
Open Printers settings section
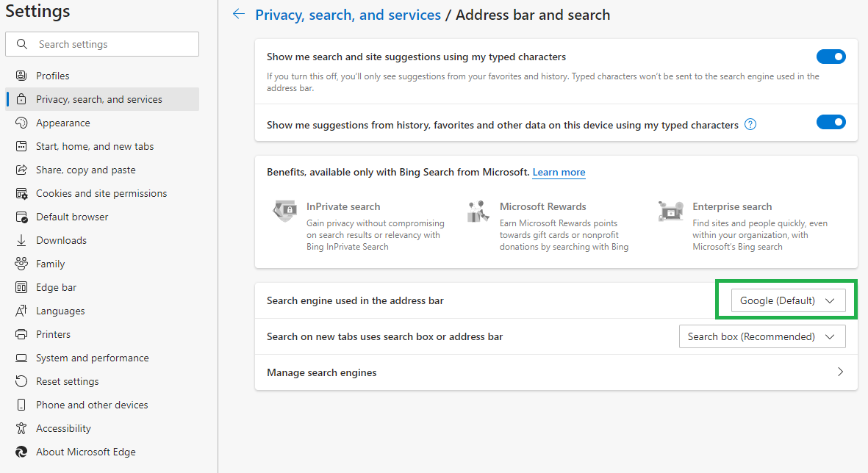point(102,334)
